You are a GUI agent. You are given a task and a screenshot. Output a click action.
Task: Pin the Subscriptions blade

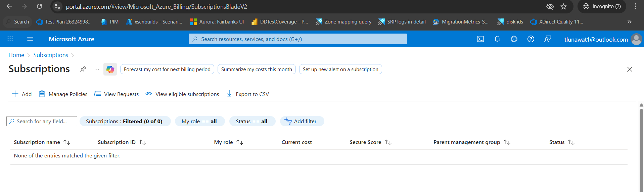coord(83,69)
